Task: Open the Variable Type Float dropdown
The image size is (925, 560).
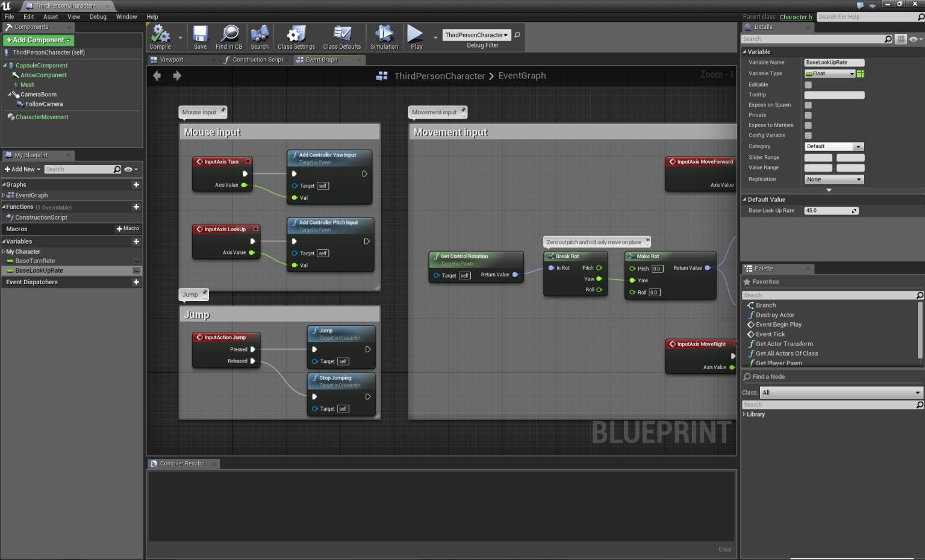Action: pyautogui.click(x=829, y=73)
